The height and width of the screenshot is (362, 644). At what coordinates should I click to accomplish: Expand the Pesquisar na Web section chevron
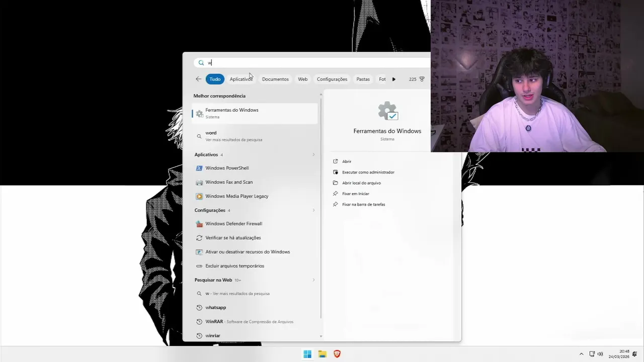tap(313, 280)
